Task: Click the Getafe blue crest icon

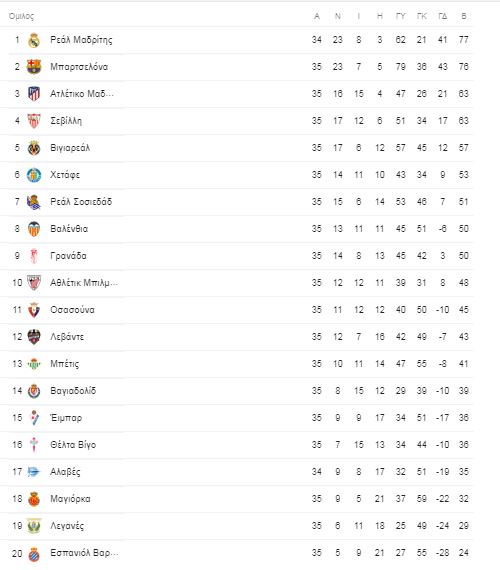Action: click(x=34, y=175)
